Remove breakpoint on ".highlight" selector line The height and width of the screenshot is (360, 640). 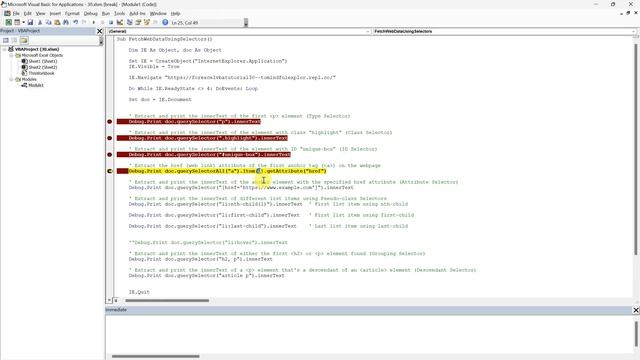pos(109,138)
